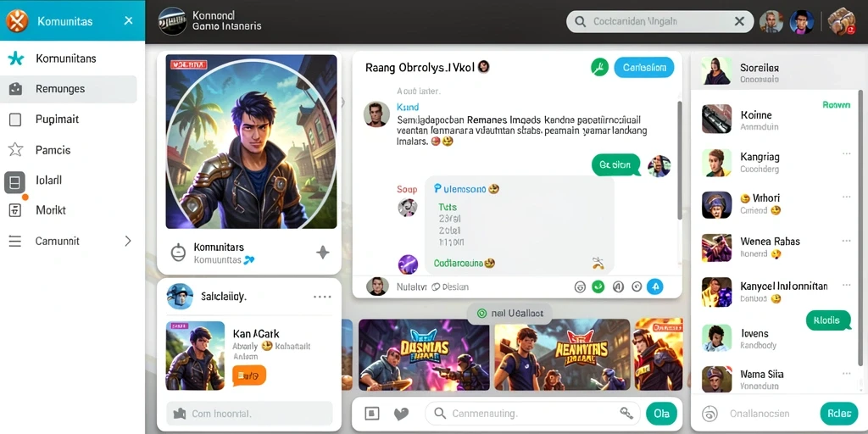Click the green Ge oiion chat bubble
The image size is (868, 434).
point(615,165)
